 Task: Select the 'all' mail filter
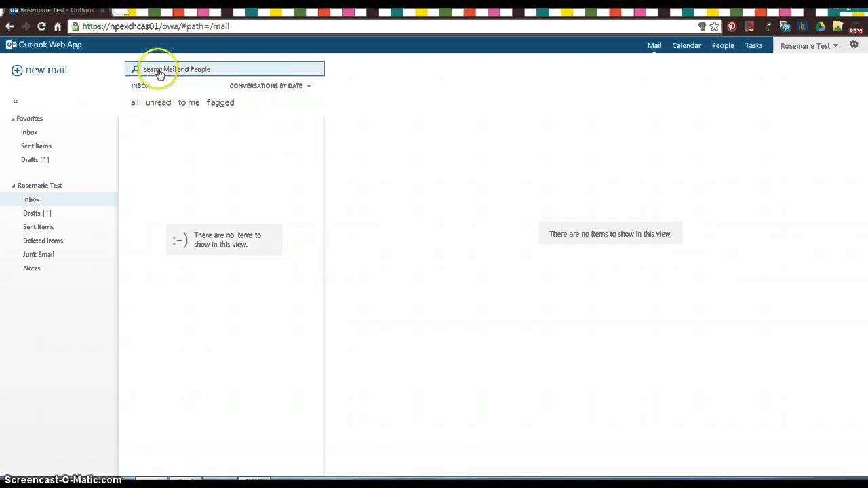coord(135,102)
